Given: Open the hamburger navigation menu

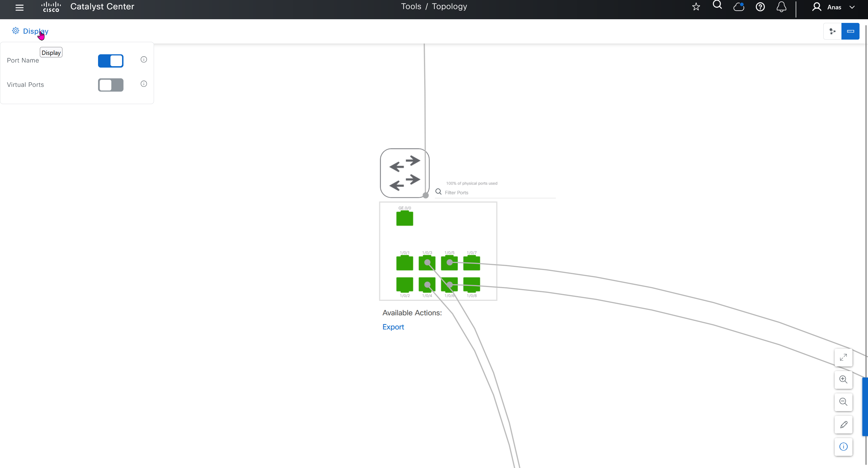Looking at the screenshot, I should click(x=19, y=7).
